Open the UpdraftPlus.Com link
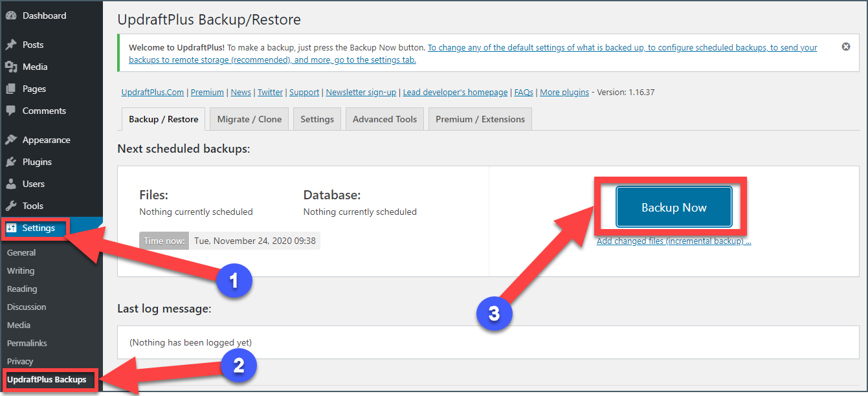868x396 pixels. pyautogui.click(x=153, y=92)
